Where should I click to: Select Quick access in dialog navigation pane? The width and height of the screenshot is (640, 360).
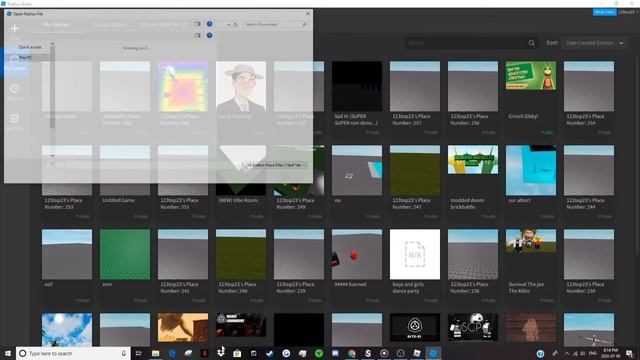[30, 47]
